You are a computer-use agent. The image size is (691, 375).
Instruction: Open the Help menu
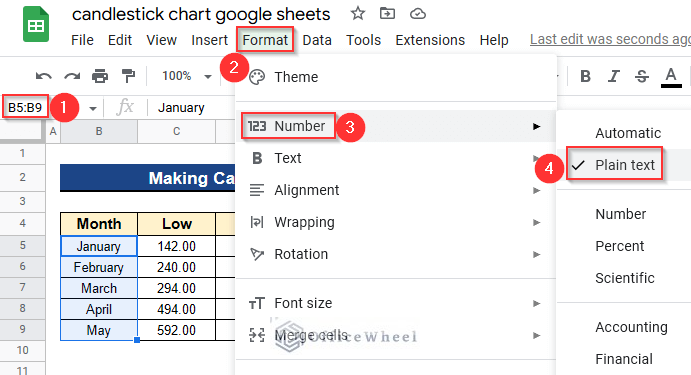click(494, 40)
